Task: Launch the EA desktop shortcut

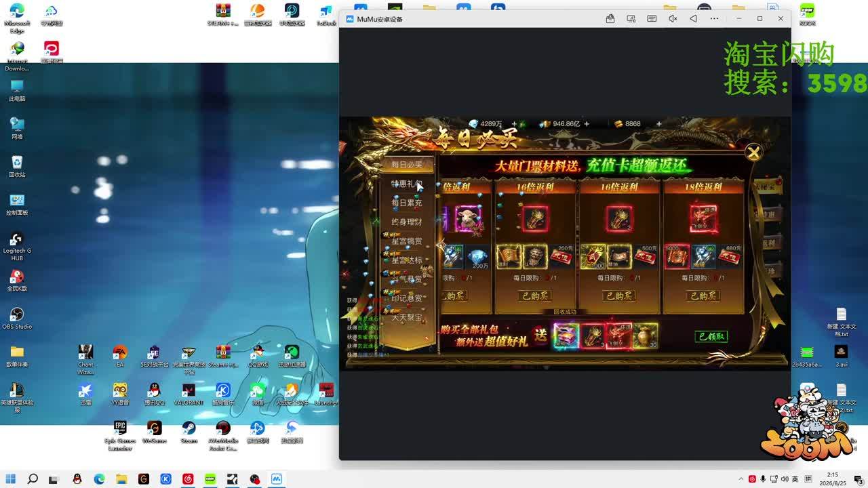Action: point(120,357)
